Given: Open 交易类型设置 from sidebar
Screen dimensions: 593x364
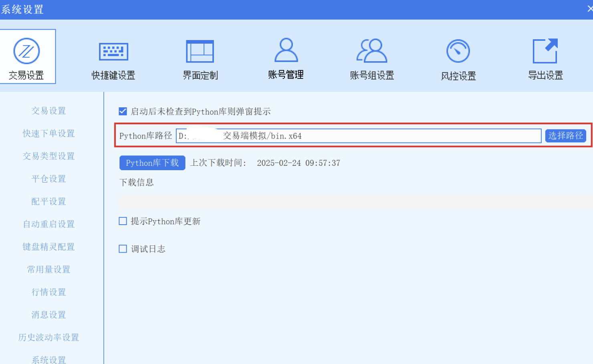Looking at the screenshot, I should [x=48, y=156].
